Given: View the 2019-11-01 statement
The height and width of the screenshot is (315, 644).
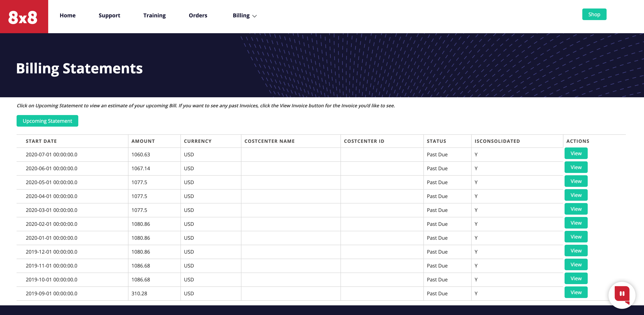Looking at the screenshot, I should [x=576, y=264].
